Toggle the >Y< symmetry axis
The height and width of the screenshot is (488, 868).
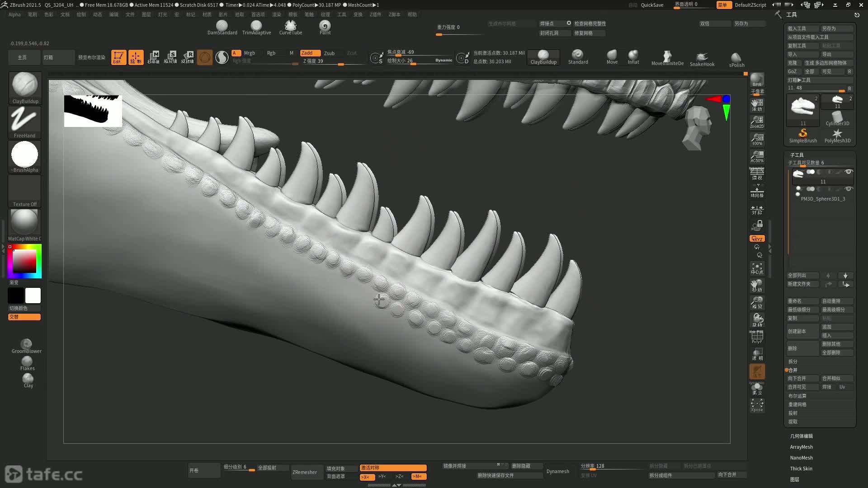click(x=382, y=477)
